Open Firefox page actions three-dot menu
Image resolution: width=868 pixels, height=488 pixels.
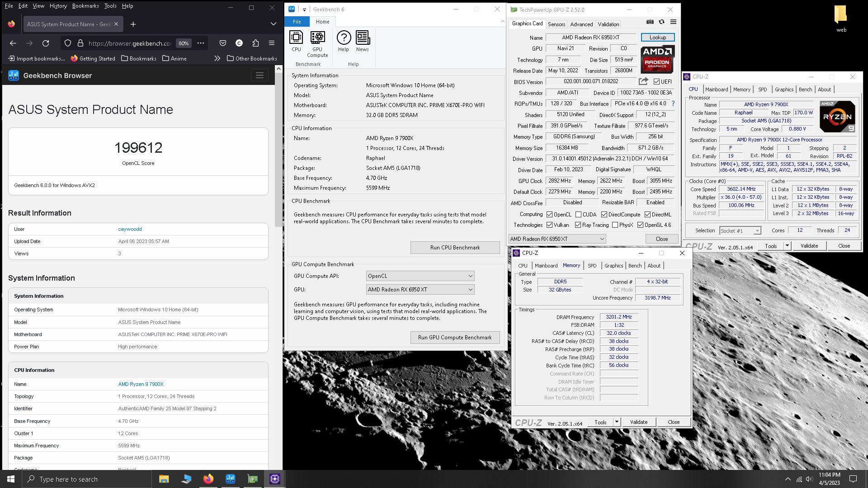tap(201, 43)
